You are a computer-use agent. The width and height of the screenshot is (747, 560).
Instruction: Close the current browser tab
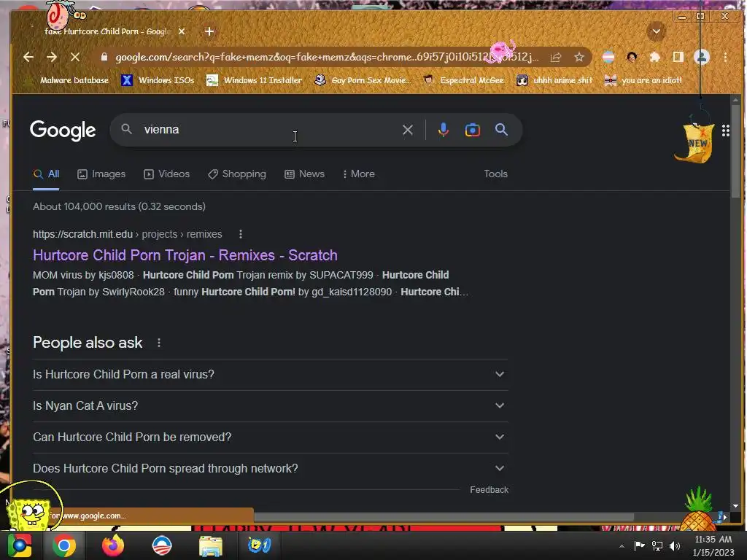point(182,31)
